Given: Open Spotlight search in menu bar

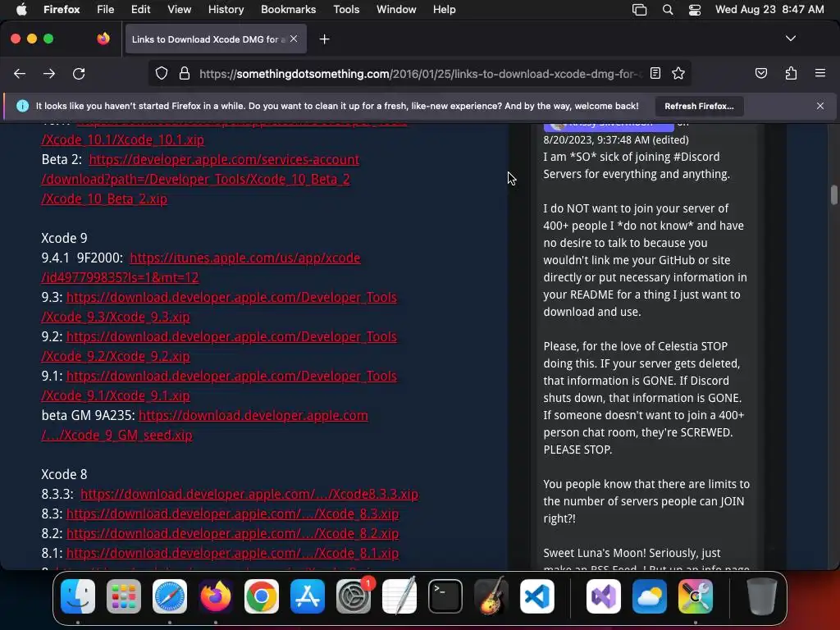Looking at the screenshot, I should (668, 10).
